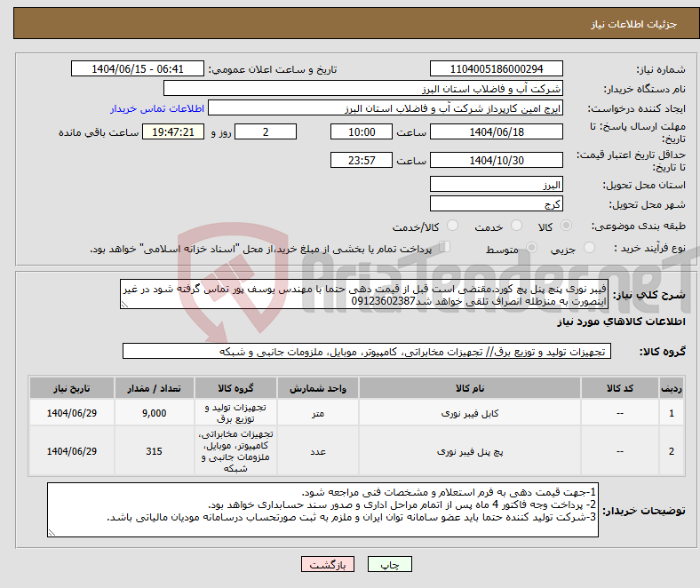Viewport: 700px width, 588px height.
Task: Click the general description text area
Action: tap(364, 295)
